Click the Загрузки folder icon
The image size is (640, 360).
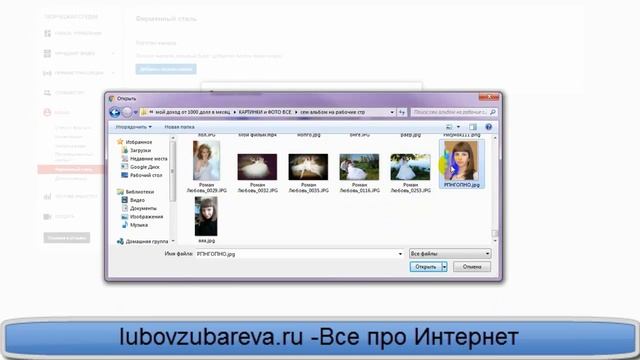[125, 150]
